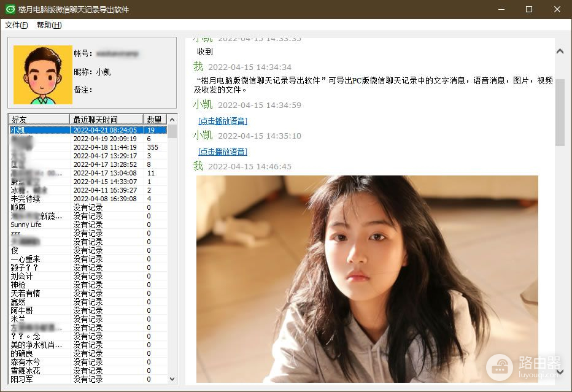Sort by the 最近聊天时间 column header
Screen dimensions: 572x392
click(106, 120)
